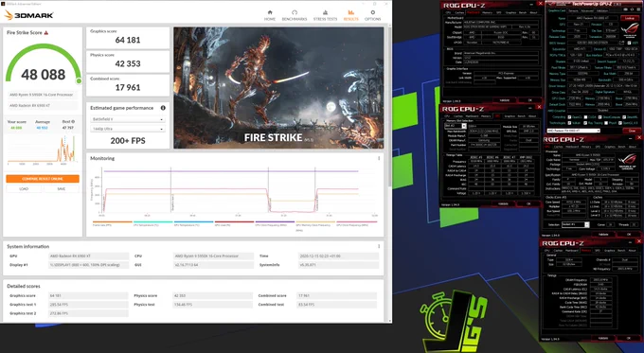Toggle the CUDA checkbox in GPU-Z

click(585, 117)
